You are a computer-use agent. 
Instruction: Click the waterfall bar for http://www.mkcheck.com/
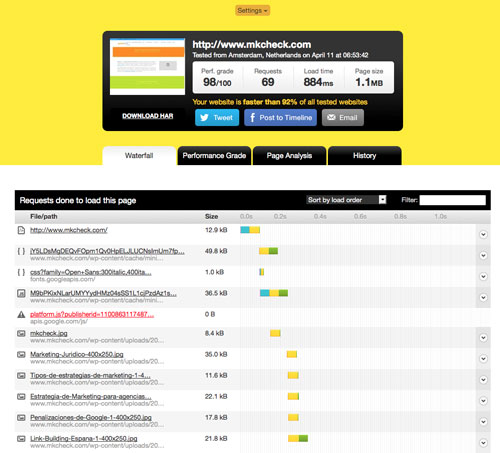pos(250,230)
